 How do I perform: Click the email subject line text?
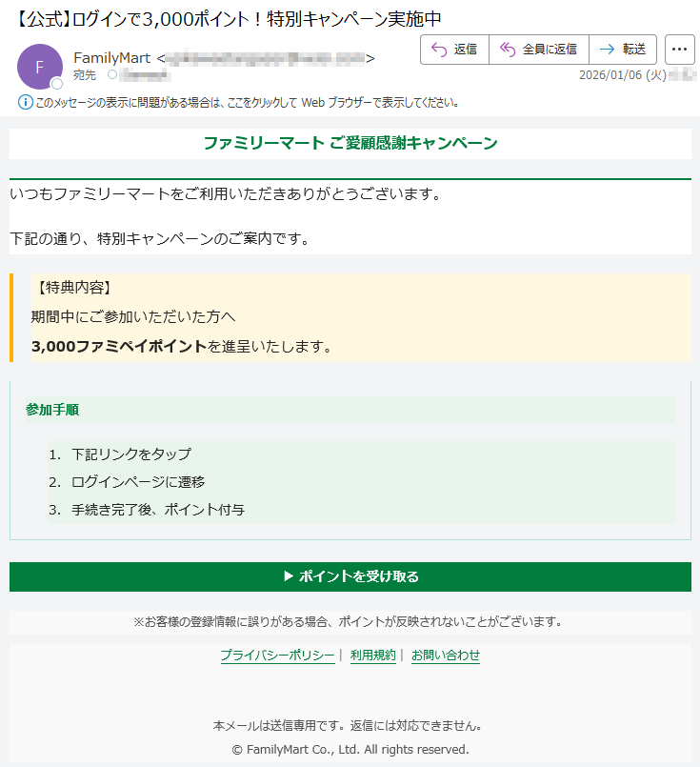point(229,18)
